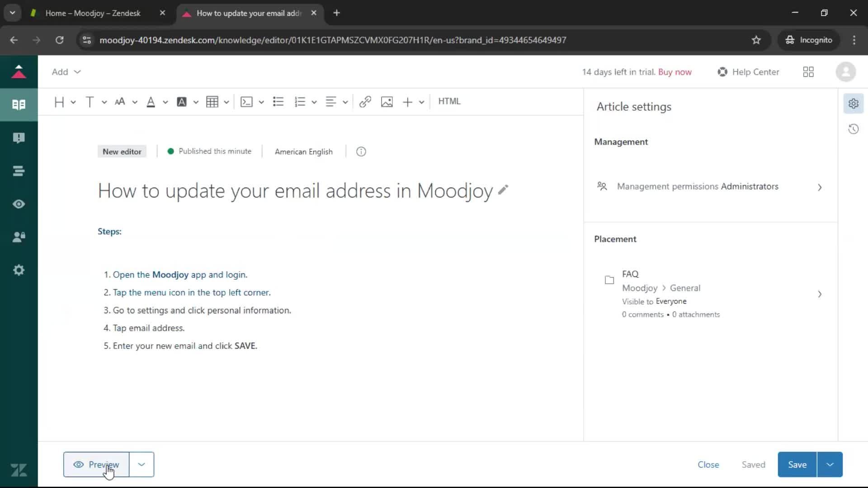Expand the plus insert dropdown arrow
The height and width of the screenshot is (488, 868).
click(422, 102)
